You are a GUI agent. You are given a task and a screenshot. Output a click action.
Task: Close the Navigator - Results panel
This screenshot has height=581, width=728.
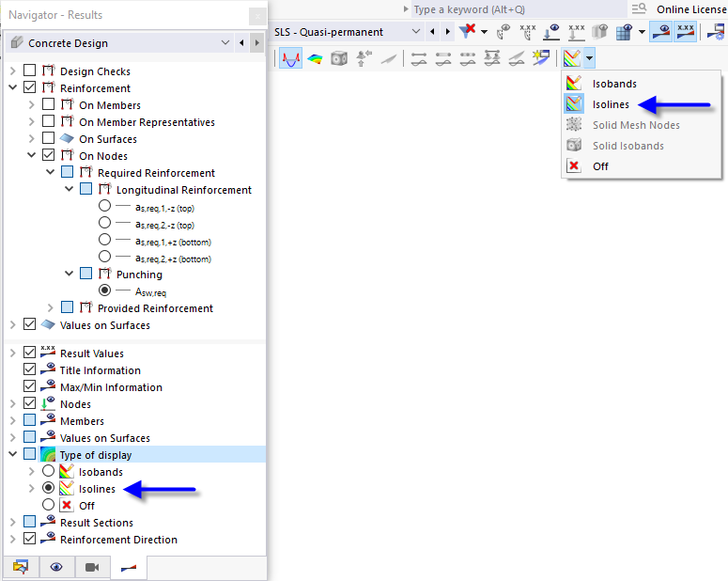point(257,17)
